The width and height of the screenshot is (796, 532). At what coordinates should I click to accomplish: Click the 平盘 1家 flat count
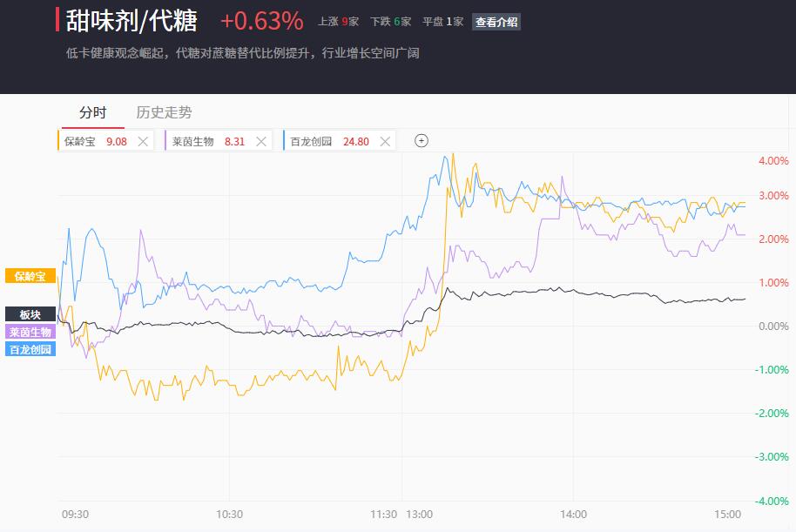[443, 22]
